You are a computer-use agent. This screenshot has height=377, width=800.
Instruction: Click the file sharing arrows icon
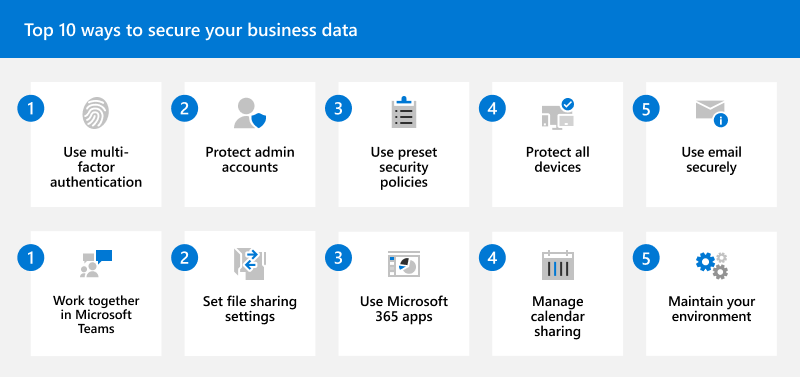pyautogui.click(x=250, y=264)
